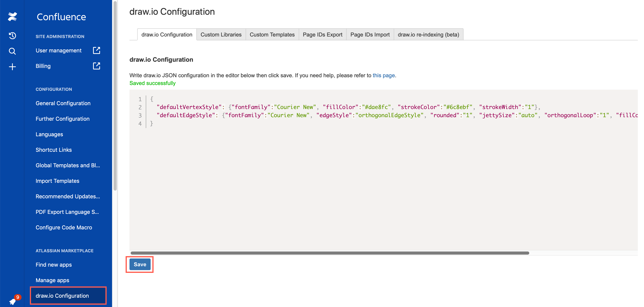
Task: Open Billing external link icon
Action: 97,66
